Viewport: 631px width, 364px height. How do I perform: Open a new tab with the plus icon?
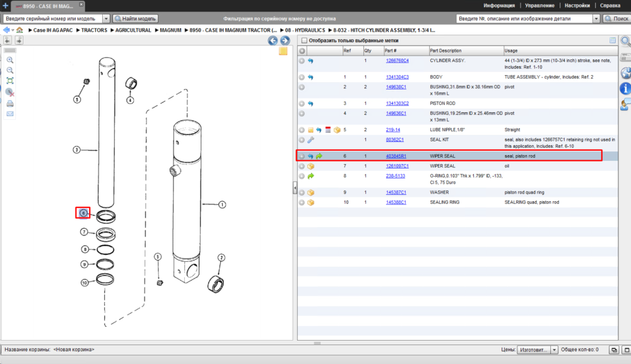pos(5,6)
